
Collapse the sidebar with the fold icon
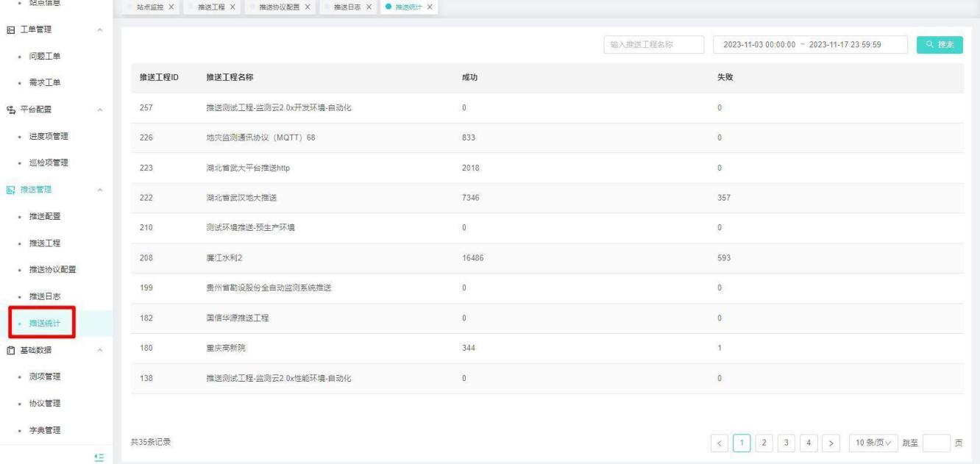[99, 457]
